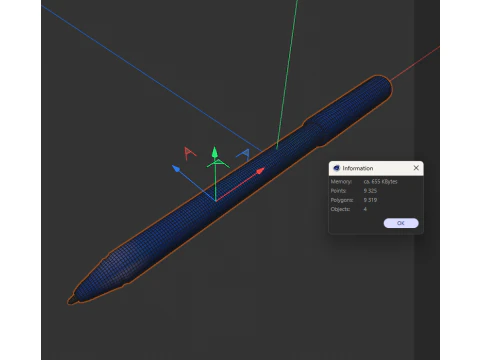Screen dimensions: 480x360
Task: Select the red plane handle of the gizmo
Action: pos(190,153)
